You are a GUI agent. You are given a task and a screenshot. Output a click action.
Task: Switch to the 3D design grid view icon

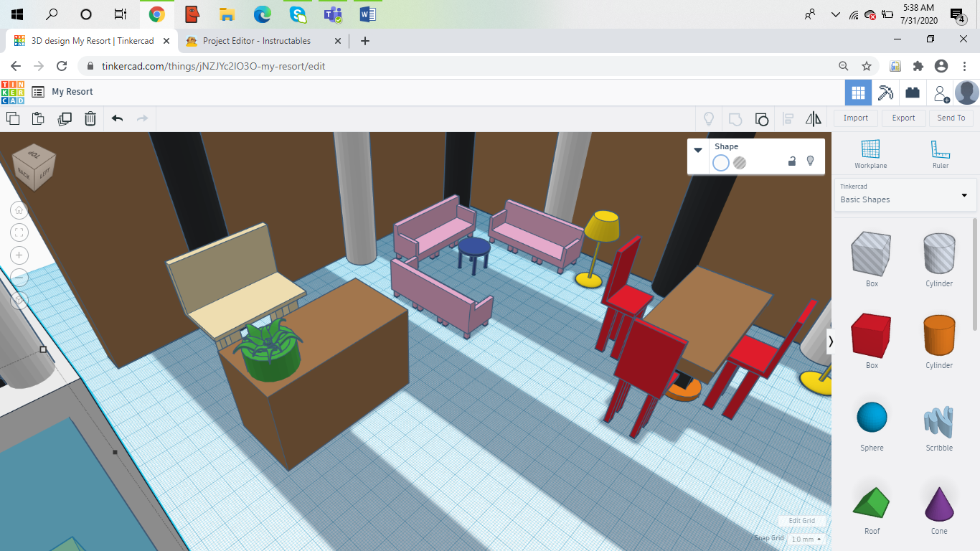click(x=858, y=93)
